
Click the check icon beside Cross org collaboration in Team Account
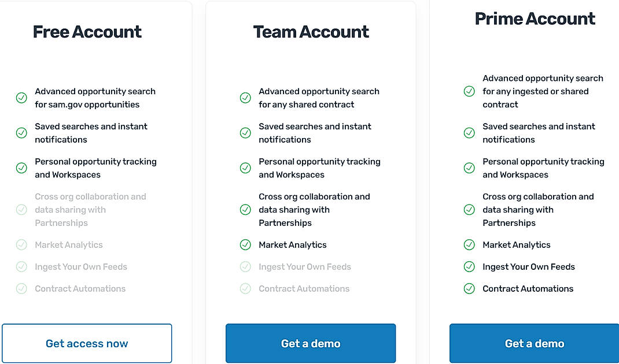(245, 209)
